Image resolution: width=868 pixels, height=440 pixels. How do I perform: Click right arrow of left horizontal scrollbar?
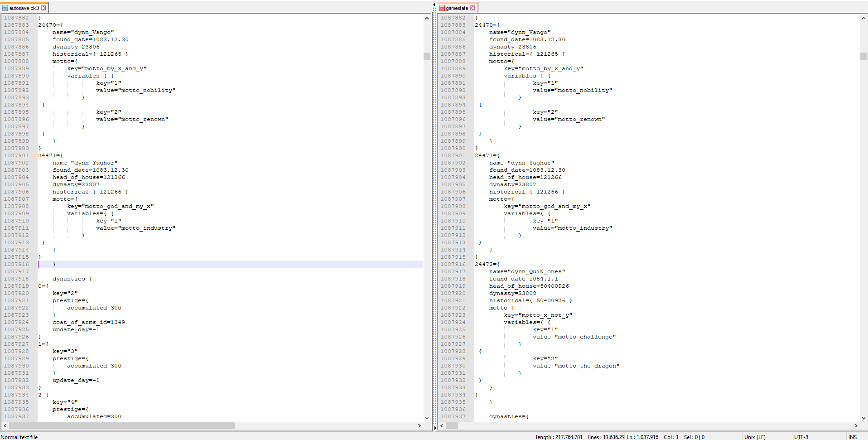point(419,426)
